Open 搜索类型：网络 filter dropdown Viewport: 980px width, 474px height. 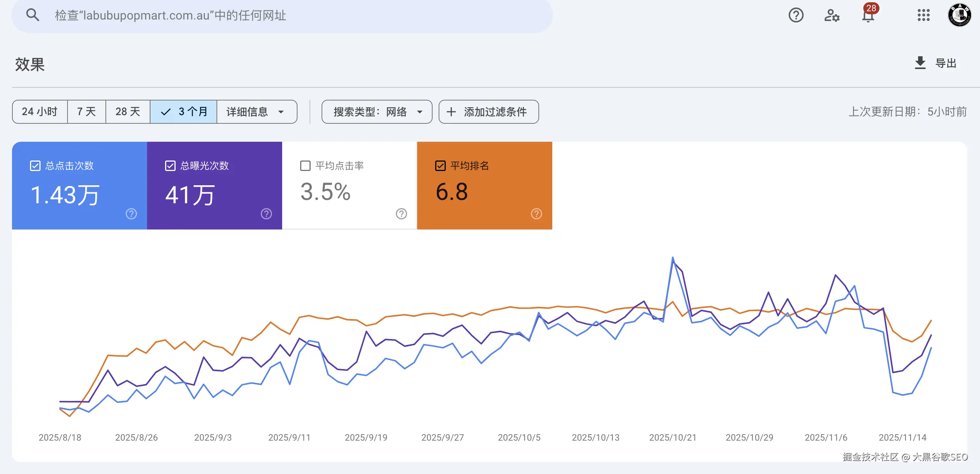click(377, 112)
